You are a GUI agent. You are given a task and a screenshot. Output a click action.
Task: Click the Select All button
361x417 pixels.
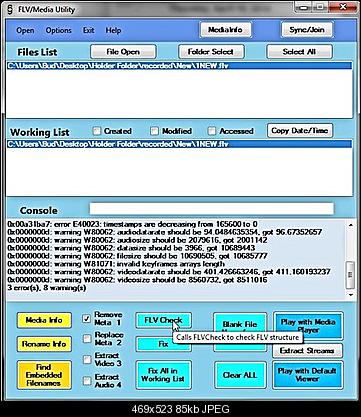tap(299, 52)
